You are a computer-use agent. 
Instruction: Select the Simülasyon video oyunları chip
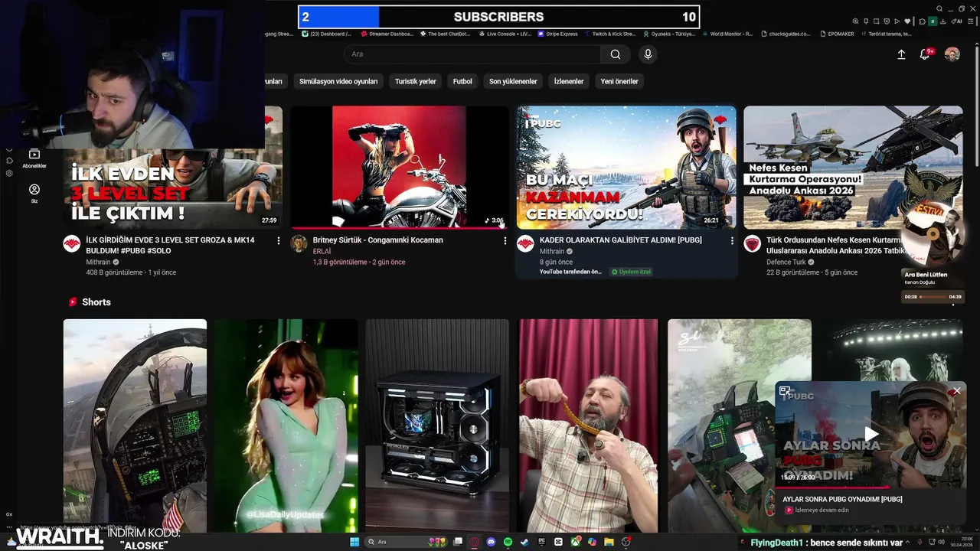pyautogui.click(x=338, y=81)
